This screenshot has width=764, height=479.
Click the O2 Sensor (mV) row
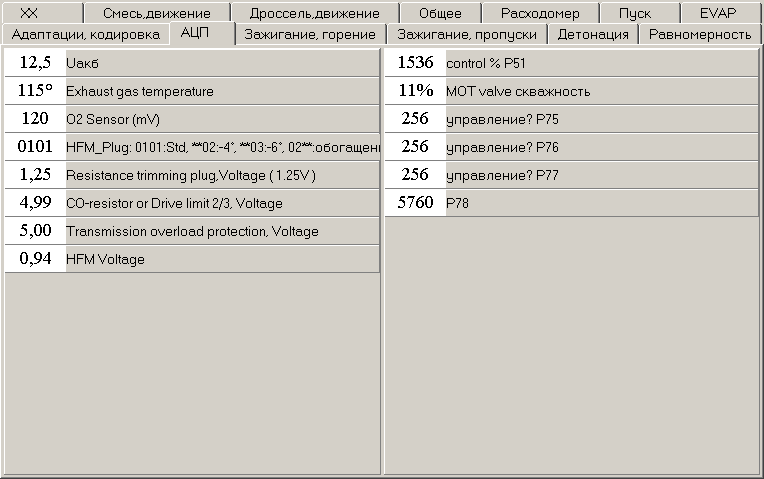[192, 119]
